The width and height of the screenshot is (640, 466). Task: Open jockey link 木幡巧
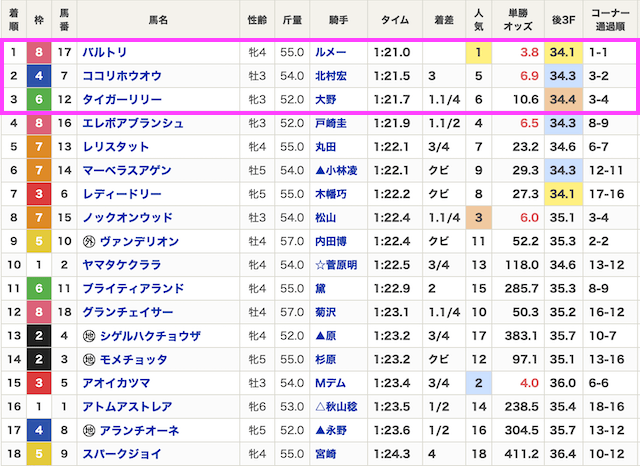pyautogui.click(x=331, y=194)
